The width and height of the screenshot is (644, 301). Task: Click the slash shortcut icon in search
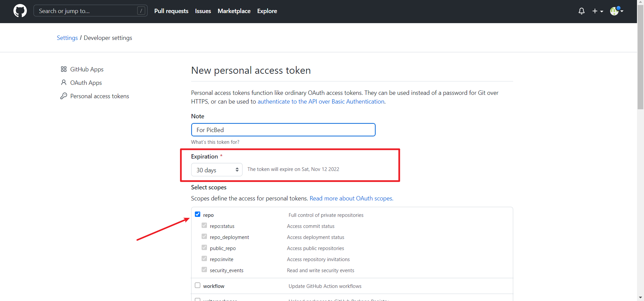tap(141, 11)
